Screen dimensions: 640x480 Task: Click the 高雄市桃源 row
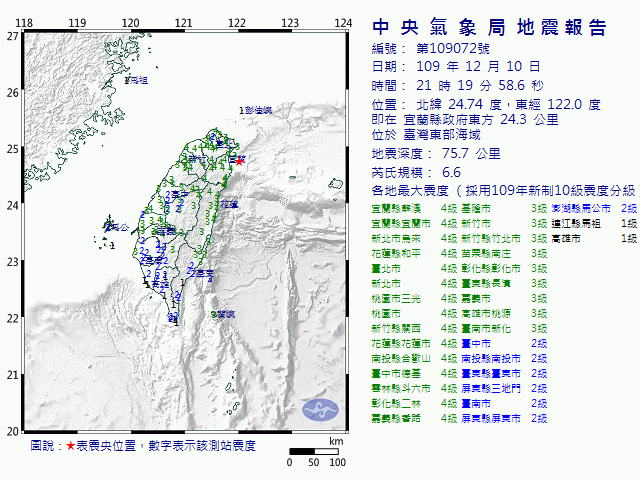click(504, 313)
